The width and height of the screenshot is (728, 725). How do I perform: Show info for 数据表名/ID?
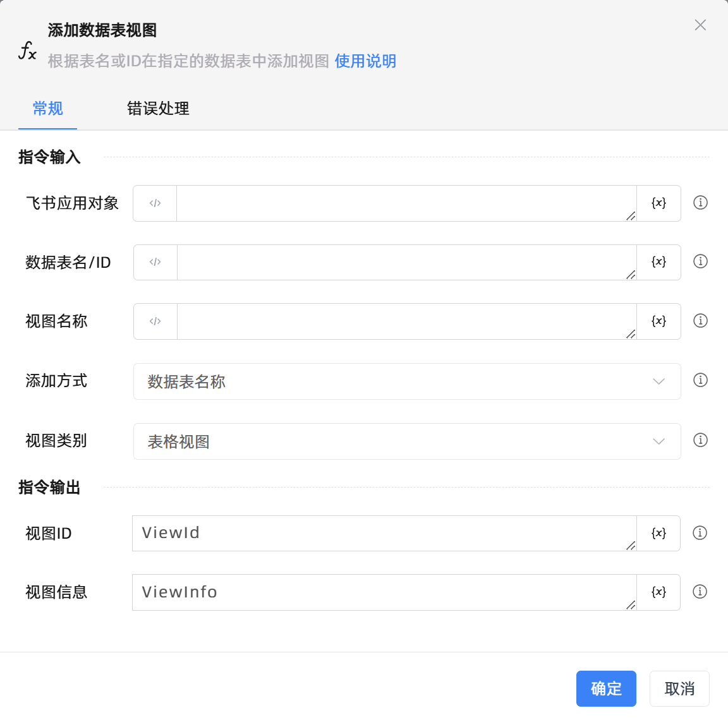(700, 261)
